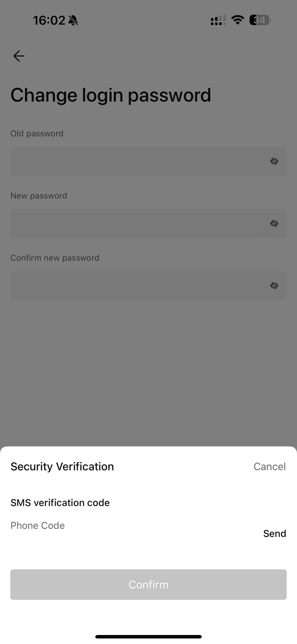
Task: Tap the Security Verification title
Action: 62,466
